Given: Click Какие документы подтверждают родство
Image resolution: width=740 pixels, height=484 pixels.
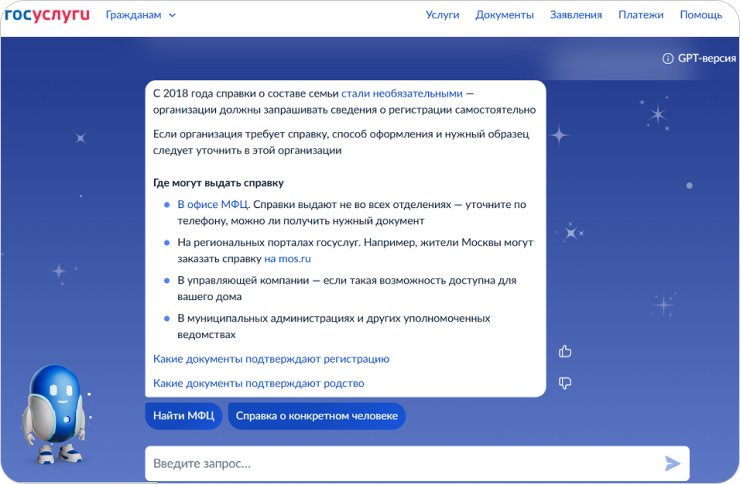Looking at the screenshot, I should click(258, 383).
